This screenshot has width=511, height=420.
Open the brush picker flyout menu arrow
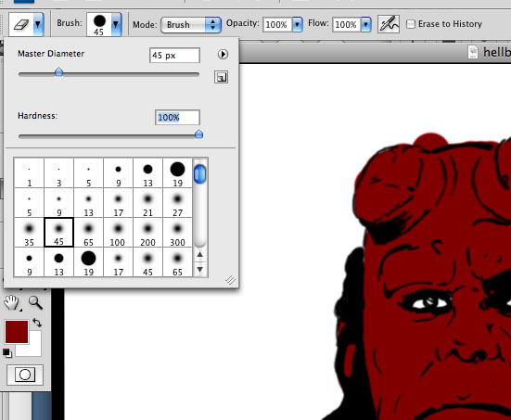(x=223, y=54)
